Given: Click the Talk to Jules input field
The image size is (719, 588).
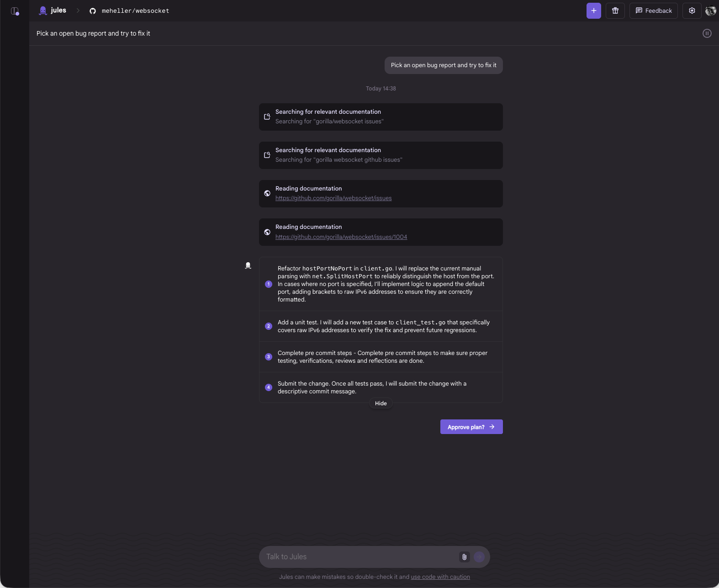Looking at the screenshot, I should coord(359,556).
